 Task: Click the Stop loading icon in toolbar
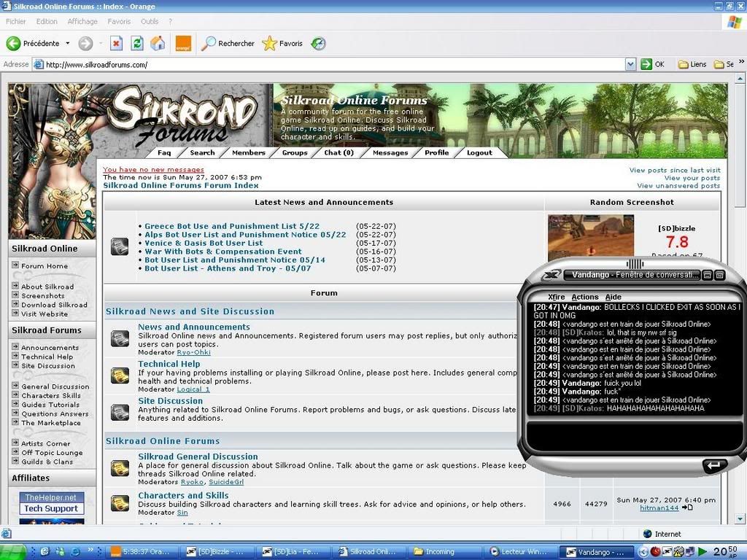116,44
